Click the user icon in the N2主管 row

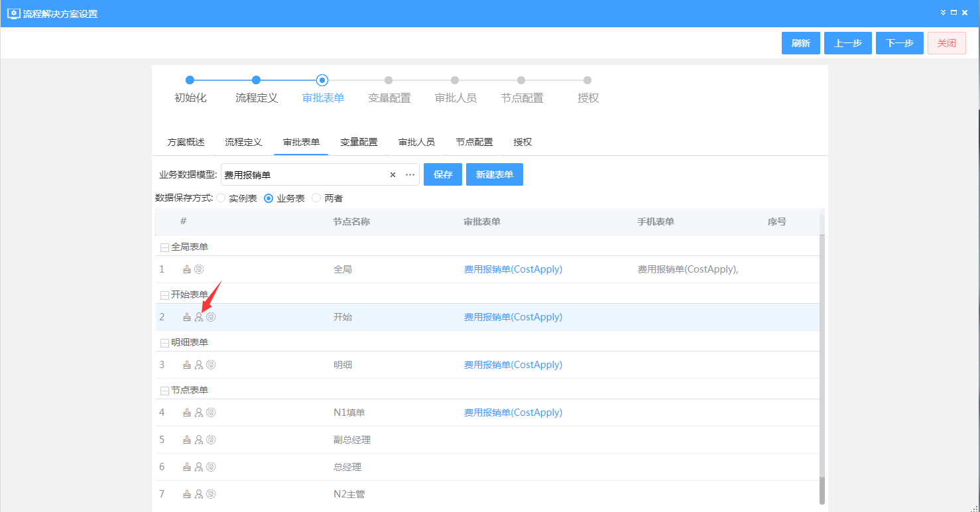click(199, 494)
